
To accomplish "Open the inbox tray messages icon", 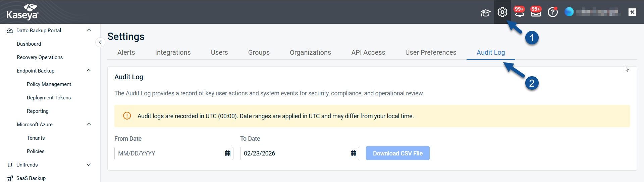I will pyautogui.click(x=536, y=13).
